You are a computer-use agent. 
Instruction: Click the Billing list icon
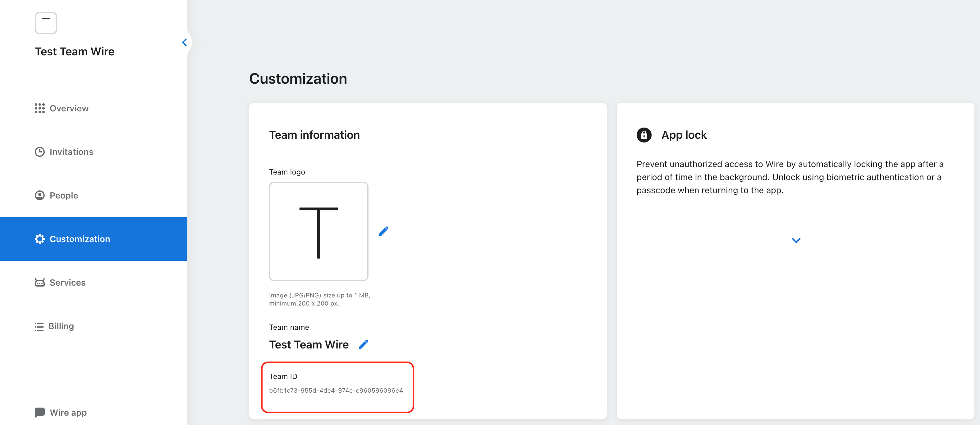(x=39, y=326)
